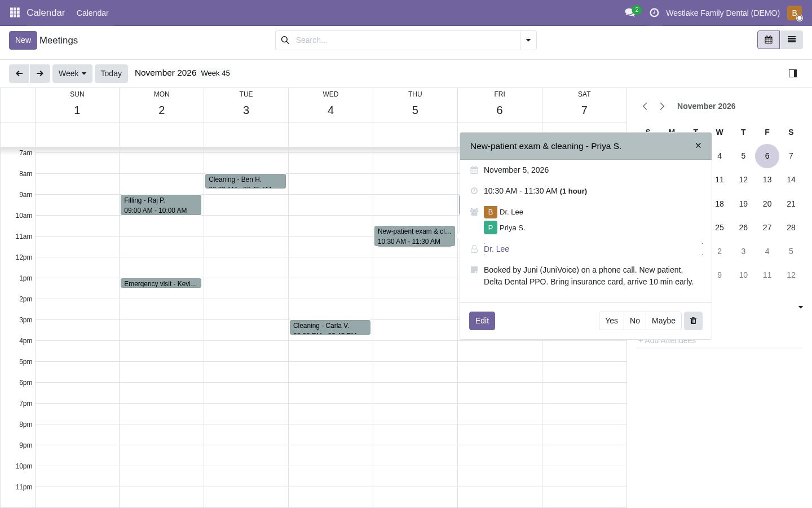The height and width of the screenshot is (508, 812).
Task: Go to previous week arrow
Action: tap(19, 73)
